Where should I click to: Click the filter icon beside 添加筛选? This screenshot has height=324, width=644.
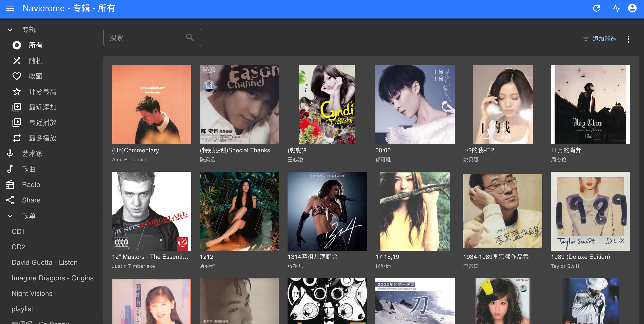[x=585, y=39]
